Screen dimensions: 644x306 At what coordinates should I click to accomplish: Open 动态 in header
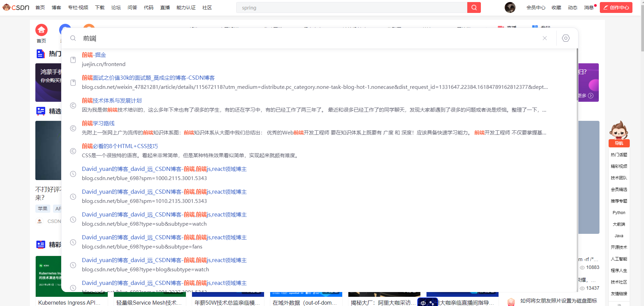tap(573, 7)
